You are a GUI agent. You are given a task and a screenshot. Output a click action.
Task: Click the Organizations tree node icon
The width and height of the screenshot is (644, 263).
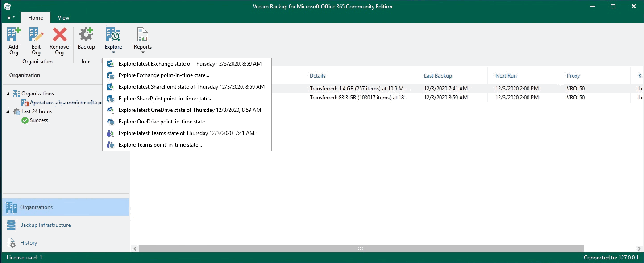17,94
